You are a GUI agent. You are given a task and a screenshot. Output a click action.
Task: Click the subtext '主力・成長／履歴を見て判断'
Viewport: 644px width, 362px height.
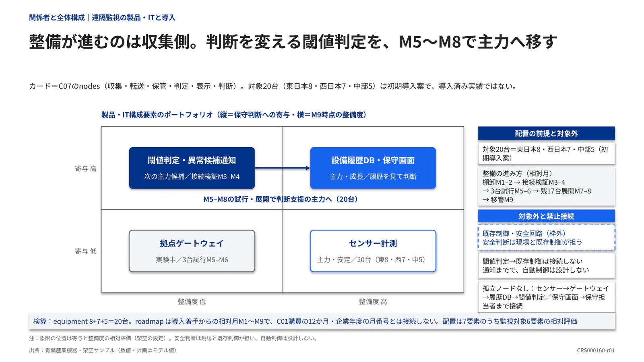(x=373, y=177)
